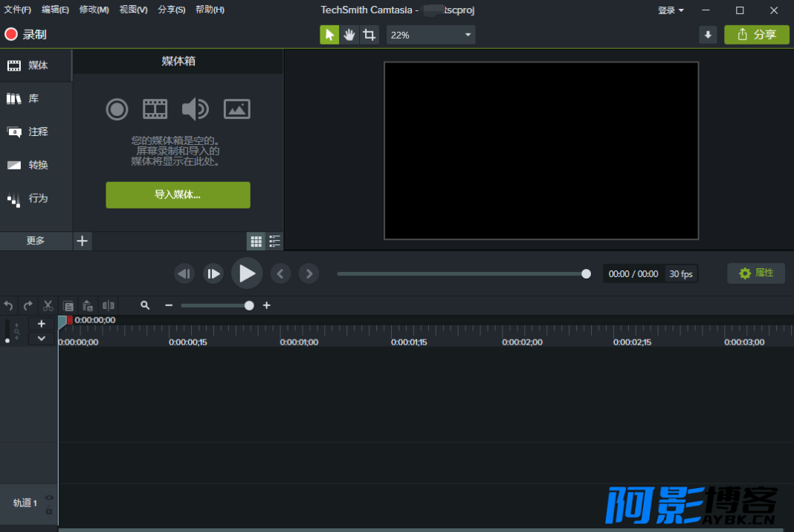Toggle visibility eye for 轨道 1
This screenshot has width=794, height=532.
(49, 498)
